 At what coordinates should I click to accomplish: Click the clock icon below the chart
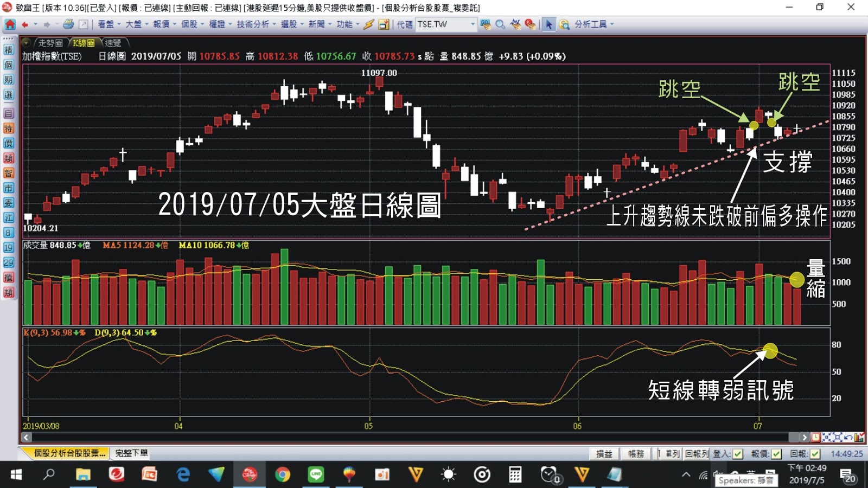click(815, 437)
